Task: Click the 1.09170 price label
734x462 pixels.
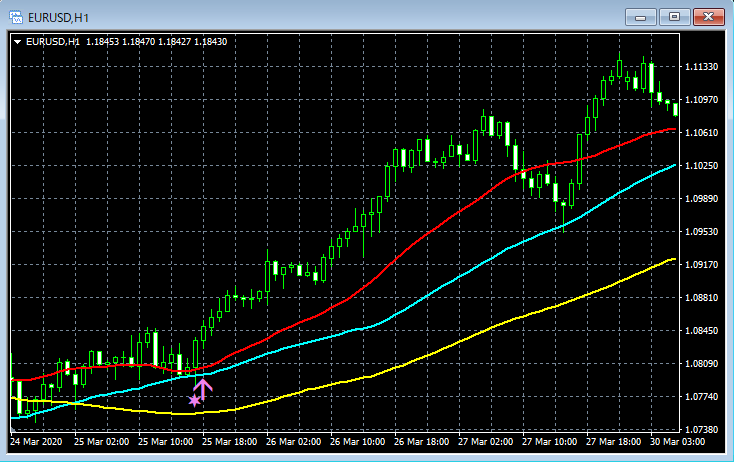Action: (x=701, y=264)
